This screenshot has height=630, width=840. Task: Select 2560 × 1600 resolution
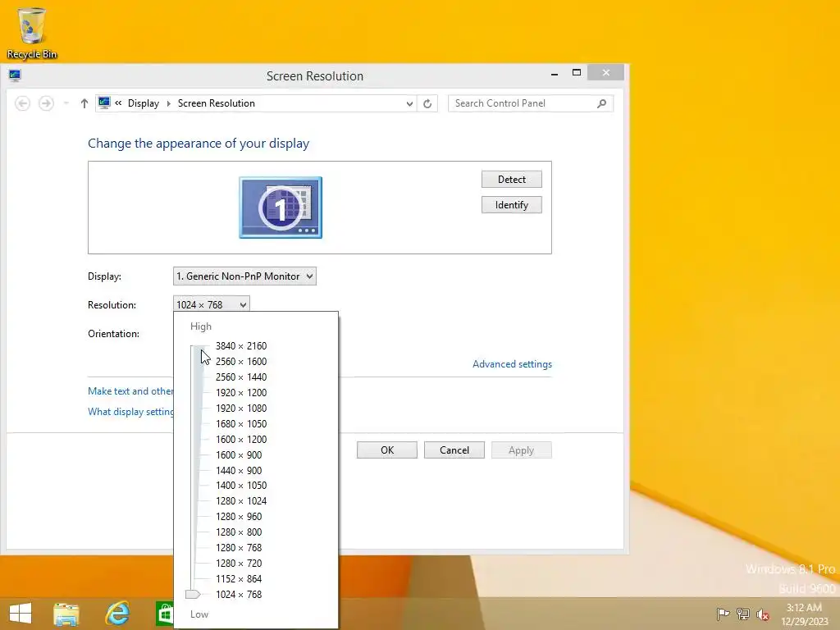(241, 362)
